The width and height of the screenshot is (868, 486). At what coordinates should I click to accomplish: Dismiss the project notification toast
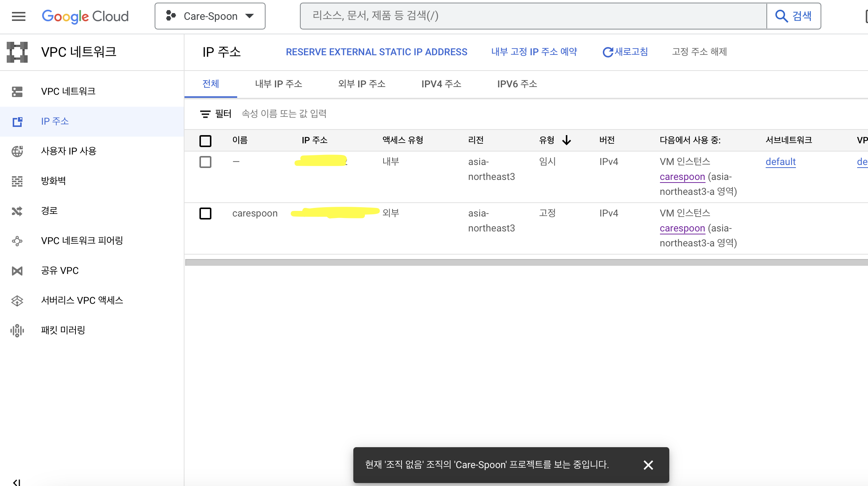click(x=648, y=465)
